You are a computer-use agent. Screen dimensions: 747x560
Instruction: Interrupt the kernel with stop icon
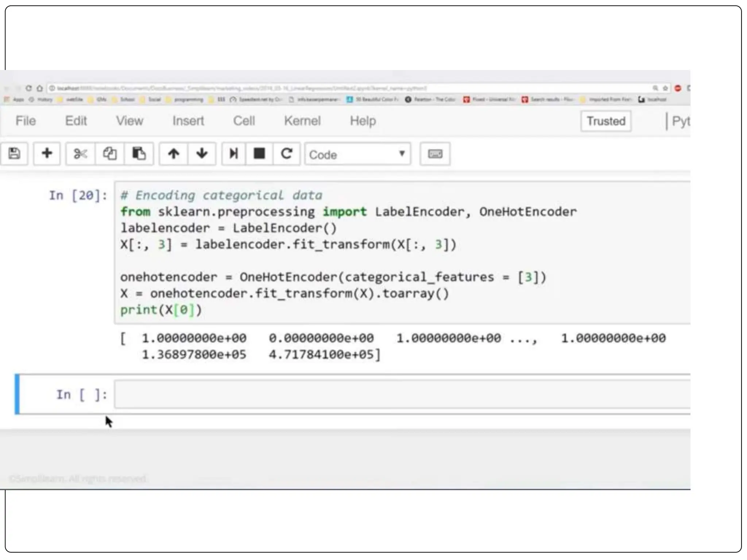pyautogui.click(x=259, y=154)
